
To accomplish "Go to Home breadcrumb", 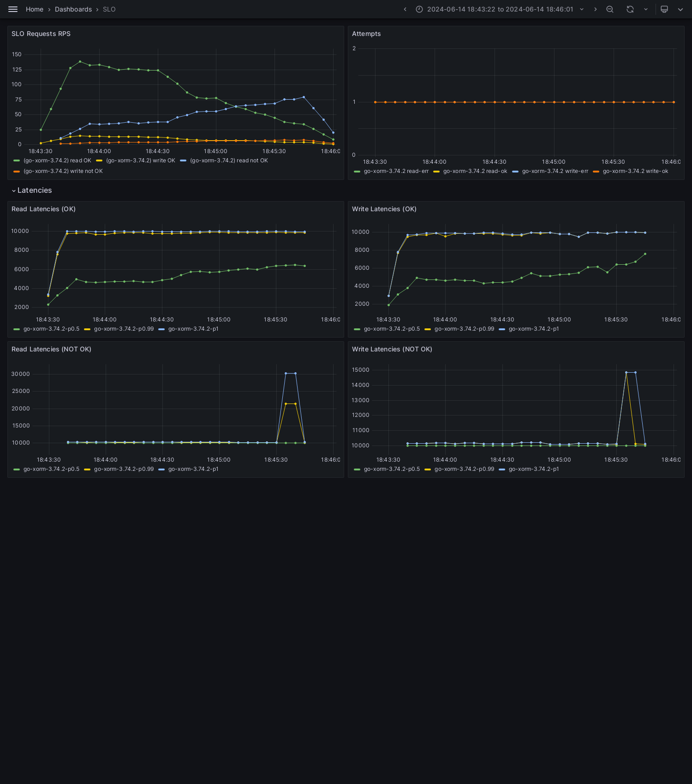I will [35, 9].
